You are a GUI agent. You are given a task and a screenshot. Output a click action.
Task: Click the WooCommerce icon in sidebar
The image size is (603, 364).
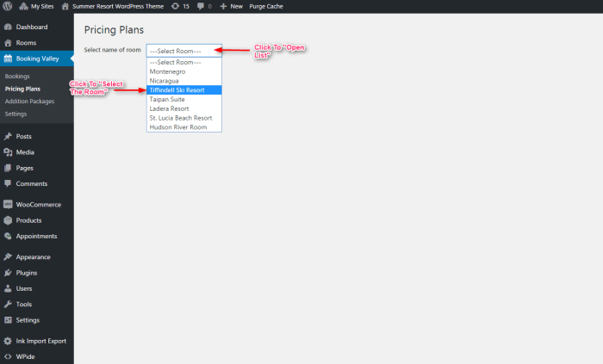[x=8, y=205]
